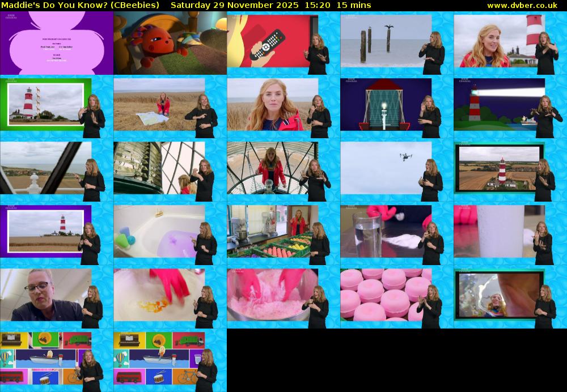Select the red toy in bed thumbnail
Viewport: 567px width, 392px height.
[170, 43]
